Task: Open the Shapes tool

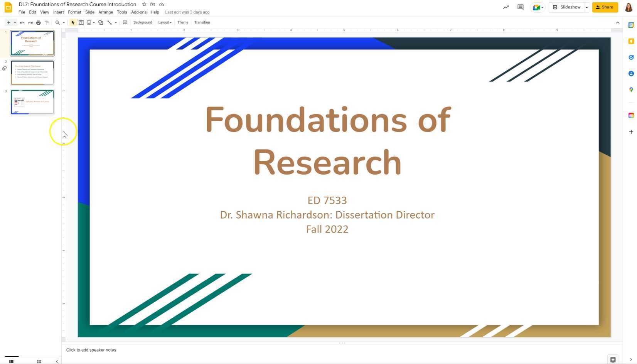Action: point(101,22)
